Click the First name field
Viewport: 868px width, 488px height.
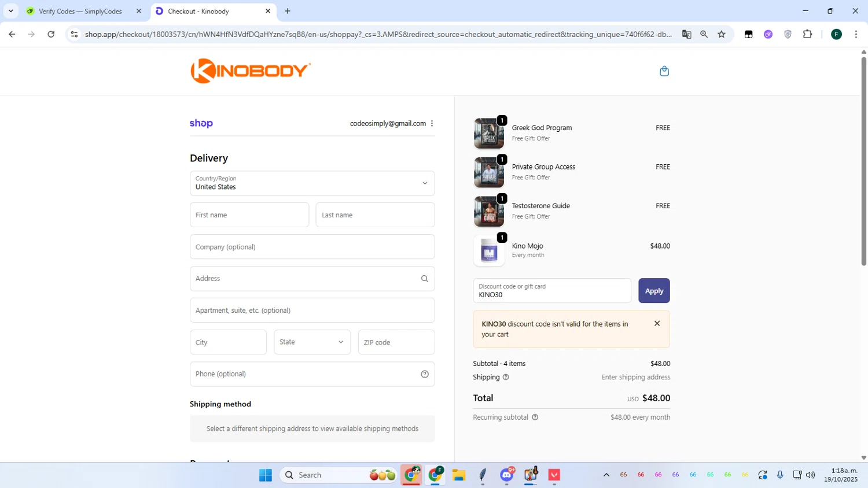pyautogui.click(x=249, y=215)
